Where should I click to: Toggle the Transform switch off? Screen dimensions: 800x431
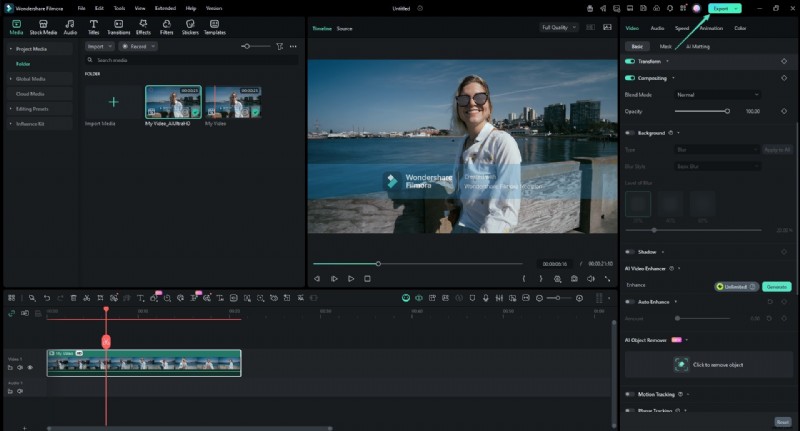(630, 61)
